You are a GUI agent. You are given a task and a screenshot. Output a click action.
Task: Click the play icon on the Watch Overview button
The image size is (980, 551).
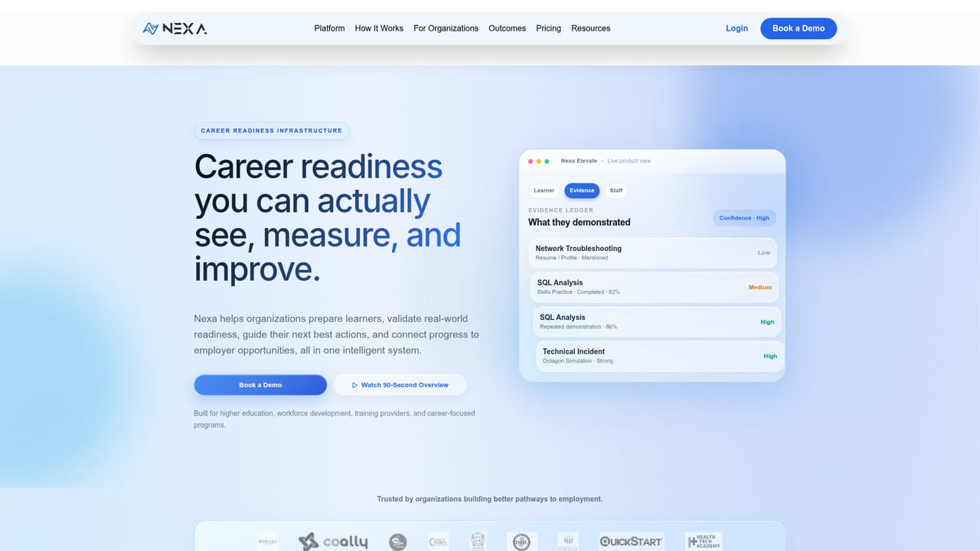pyautogui.click(x=354, y=385)
